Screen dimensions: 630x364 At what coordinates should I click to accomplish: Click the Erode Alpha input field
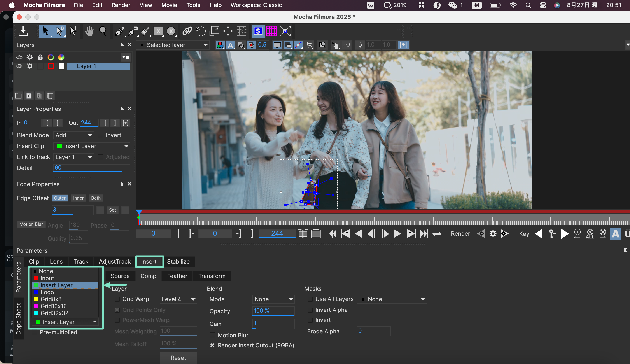[x=374, y=331]
